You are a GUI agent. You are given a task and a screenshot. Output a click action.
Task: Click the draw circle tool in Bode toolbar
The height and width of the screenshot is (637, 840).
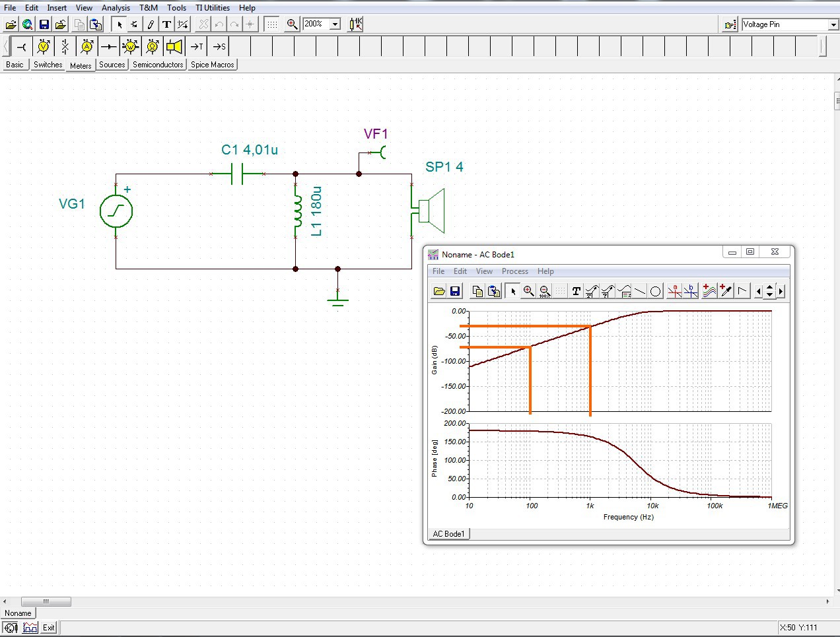pos(655,291)
